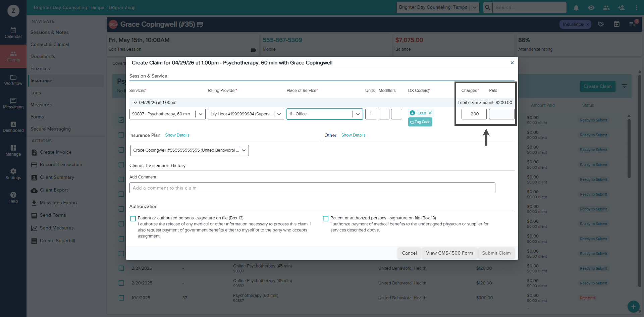This screenshot has height=317, width=644.
Task: Open the Workflow sidebar icon
Action: (13, 80)
